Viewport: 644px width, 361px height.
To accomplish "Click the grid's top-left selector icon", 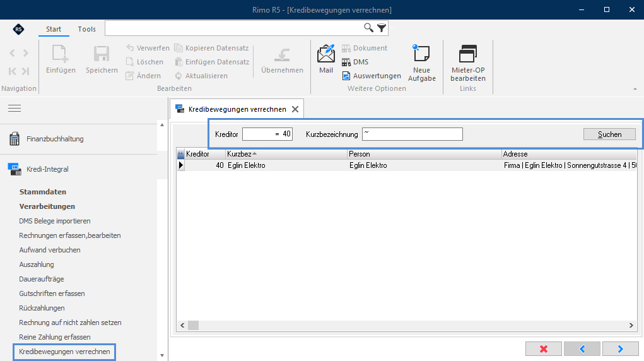I will point(181,155).
